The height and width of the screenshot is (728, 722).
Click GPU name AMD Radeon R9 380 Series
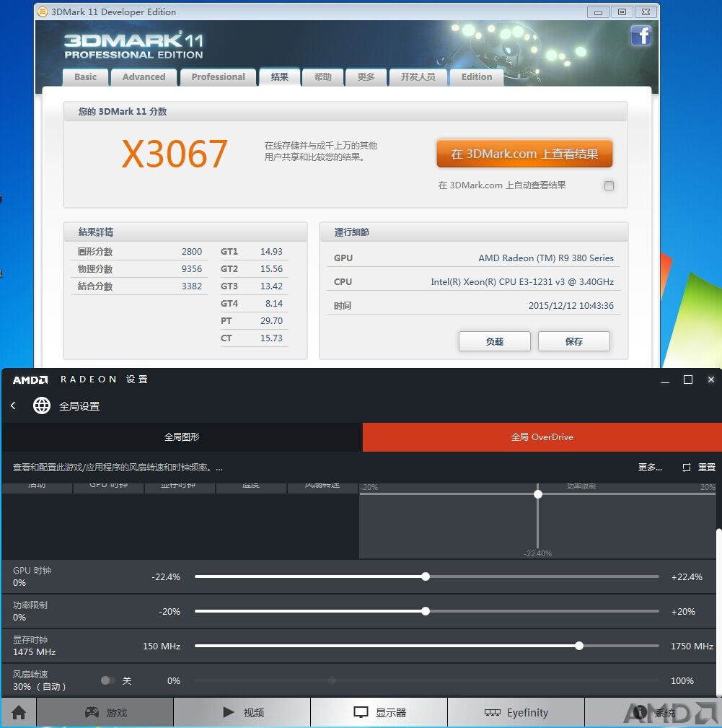[x=546, y=258]
